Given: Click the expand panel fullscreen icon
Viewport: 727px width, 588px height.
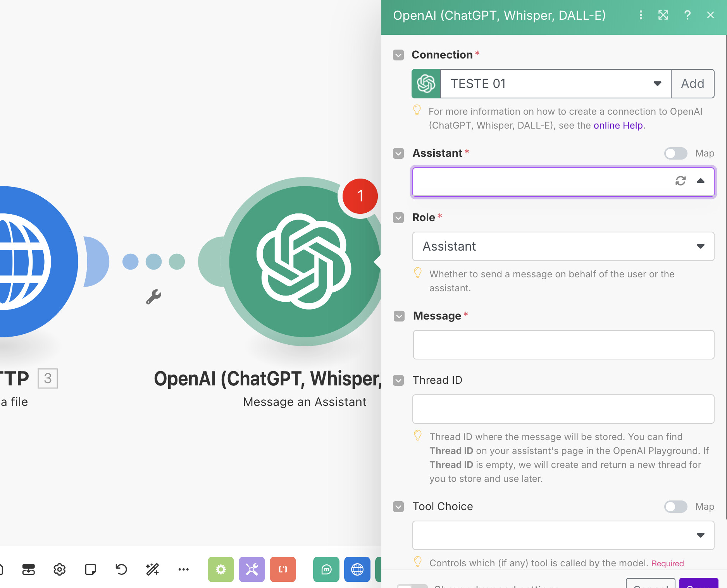Looking at the screenshot, I should pyautogui.click(x=663, y=15).
